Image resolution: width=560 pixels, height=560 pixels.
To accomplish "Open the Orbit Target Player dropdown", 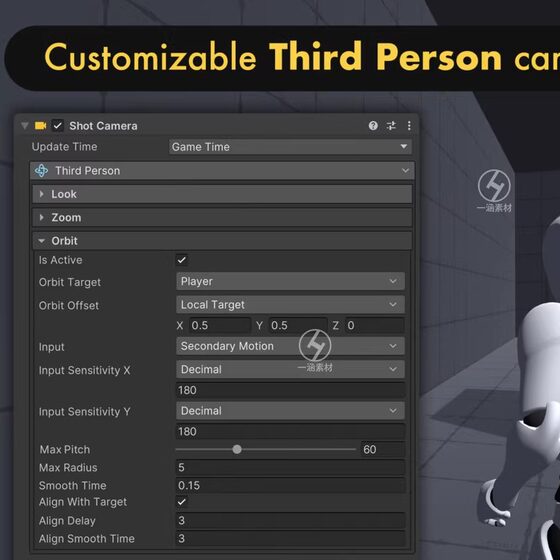I will (290, 281).
